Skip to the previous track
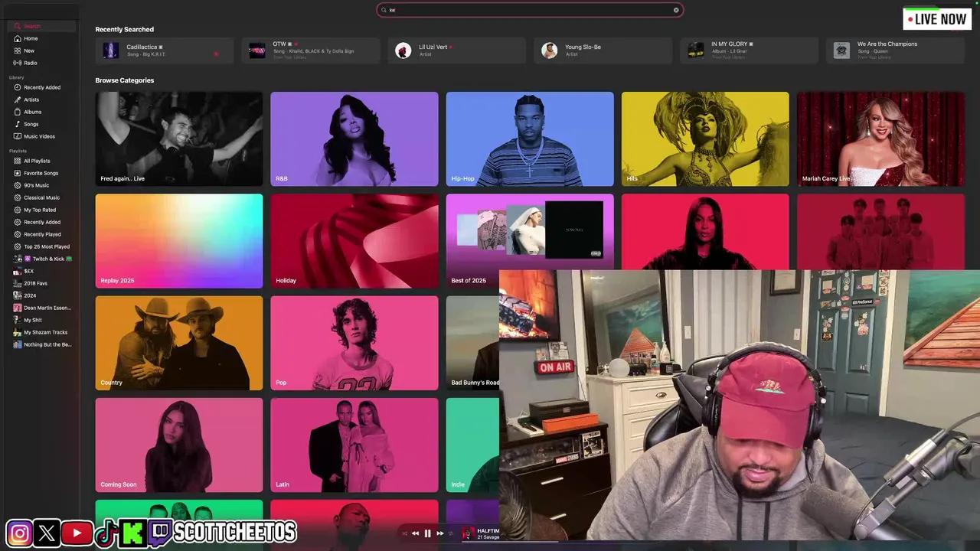 pos(415,533)
